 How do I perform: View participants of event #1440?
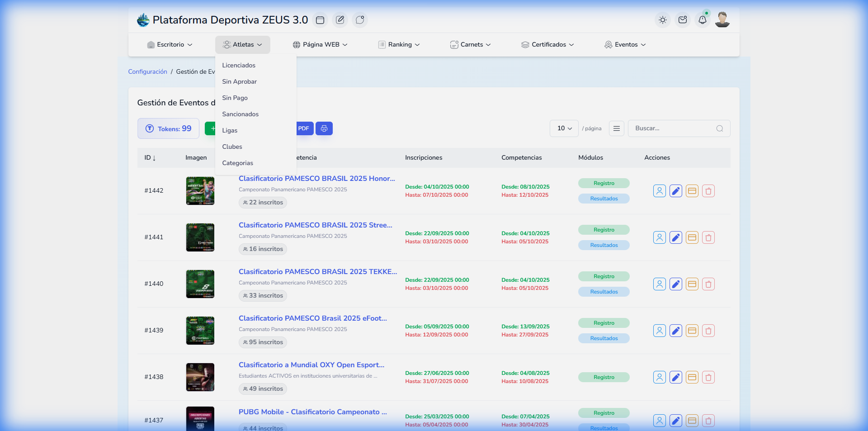tap(659, 284)
